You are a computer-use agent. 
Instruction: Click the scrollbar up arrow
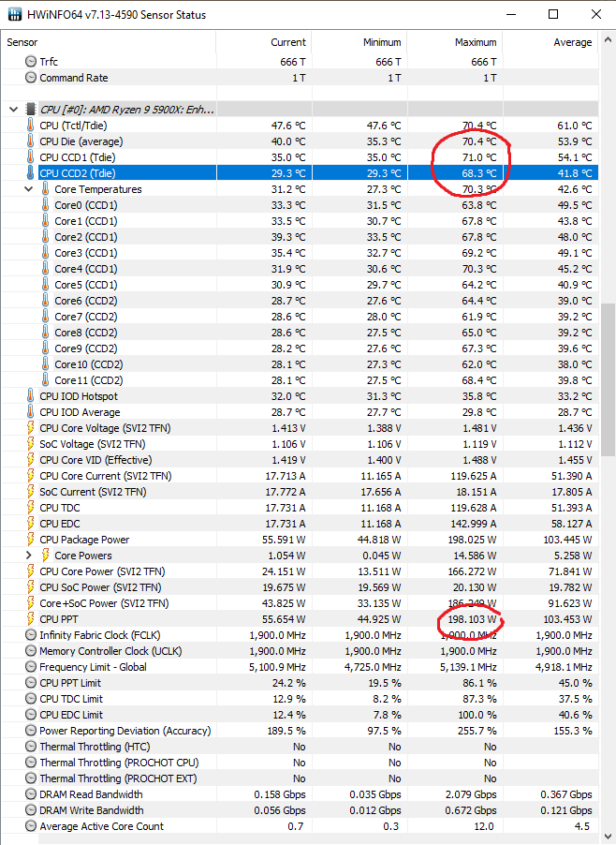pyautogui.click(x=608, y=40)
